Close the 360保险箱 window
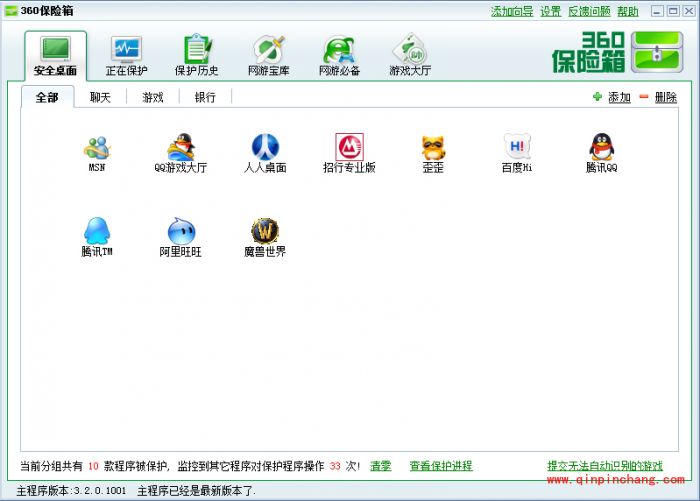The width and height of the screenshot is (700, 501). point(689,11)
